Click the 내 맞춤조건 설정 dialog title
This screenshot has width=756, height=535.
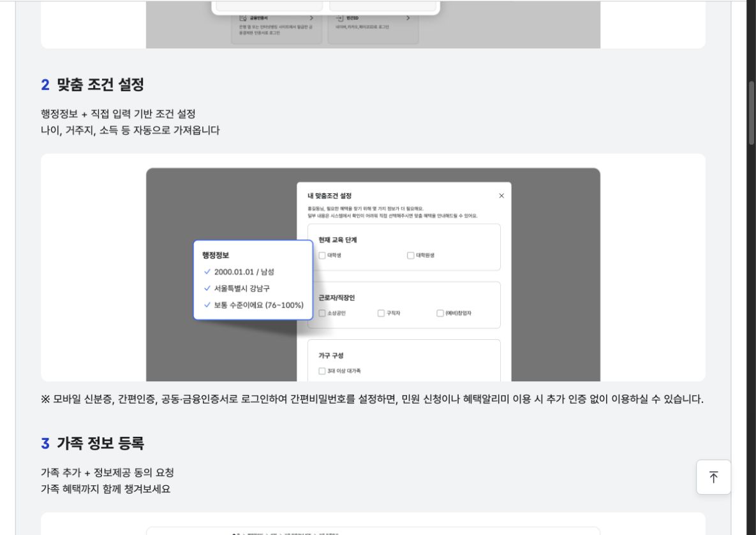pos(330,196)
